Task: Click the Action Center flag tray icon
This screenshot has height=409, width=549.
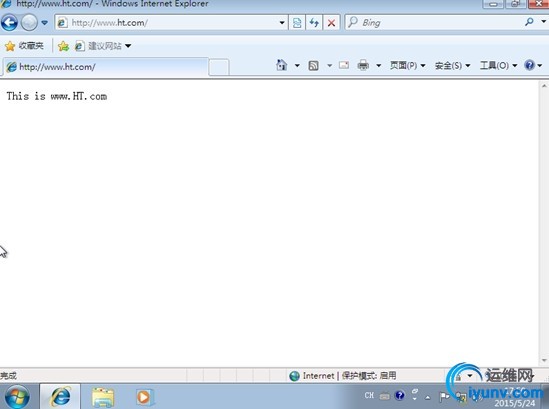Action: [444, 397]
